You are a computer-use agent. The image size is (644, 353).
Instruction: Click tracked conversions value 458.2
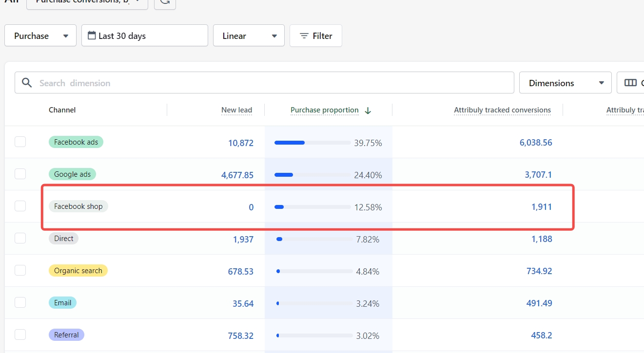click(x=542, y=335)
